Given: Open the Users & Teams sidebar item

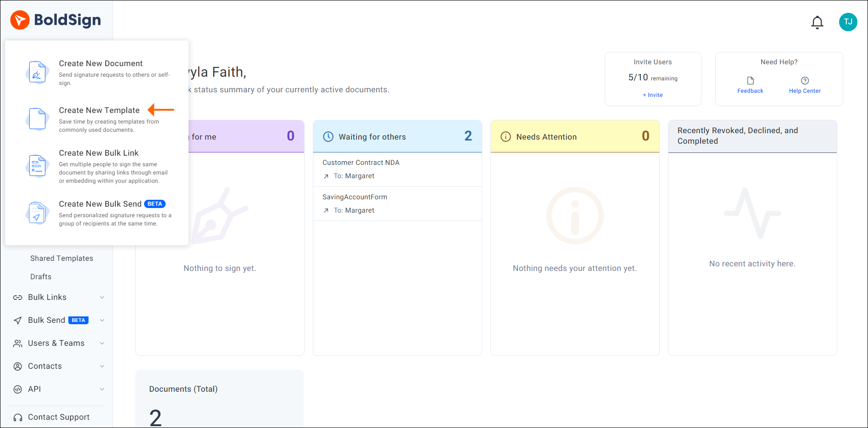Looking at the screenshot, I should [56, 344].
